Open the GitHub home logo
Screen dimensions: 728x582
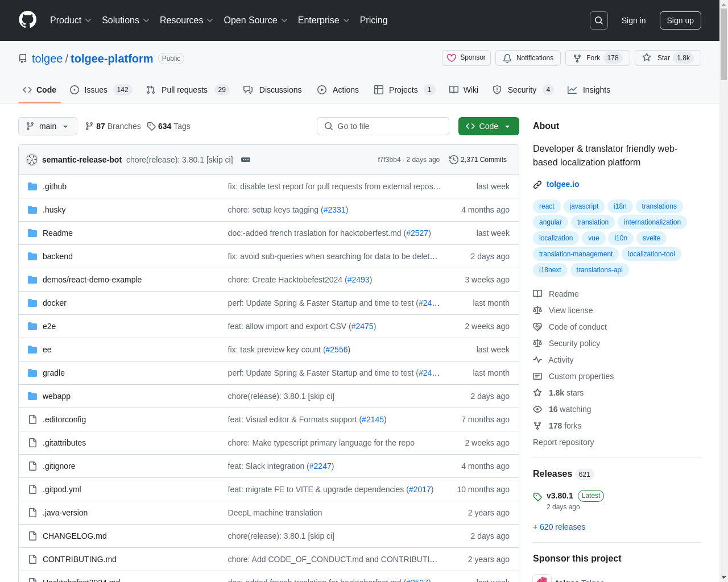pos(28,20)
